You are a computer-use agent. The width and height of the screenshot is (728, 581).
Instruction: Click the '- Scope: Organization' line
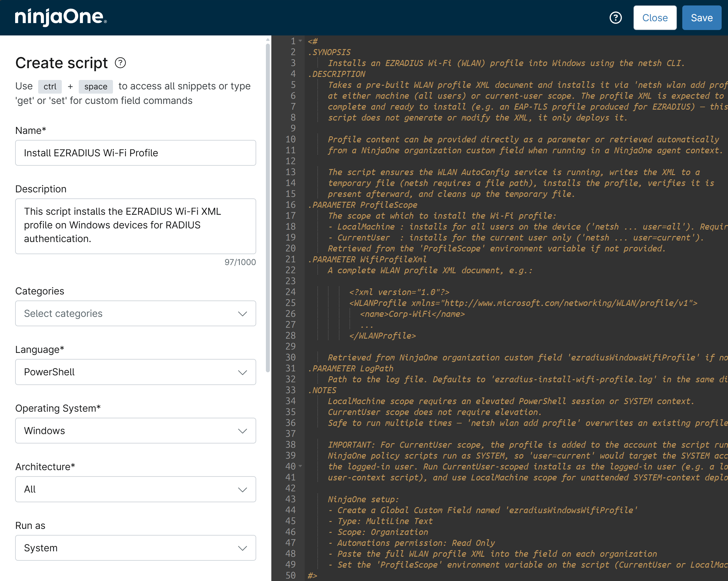tap(378, 532)
